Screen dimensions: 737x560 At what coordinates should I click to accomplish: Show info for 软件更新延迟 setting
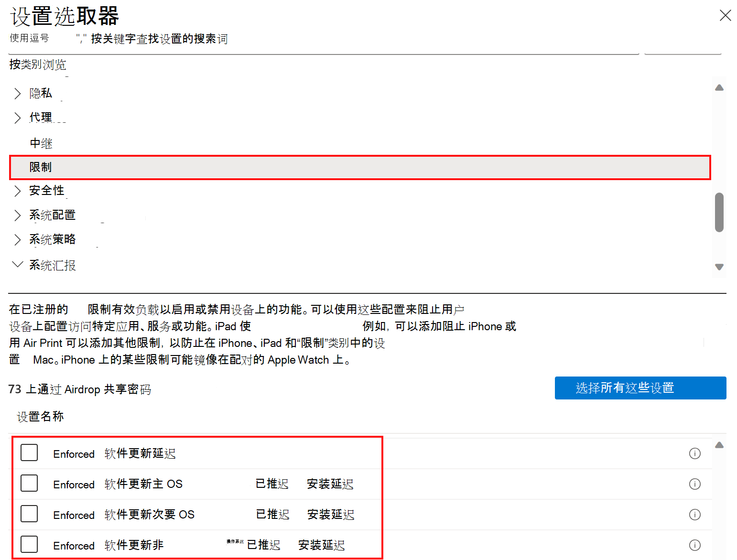coord(695,453)
